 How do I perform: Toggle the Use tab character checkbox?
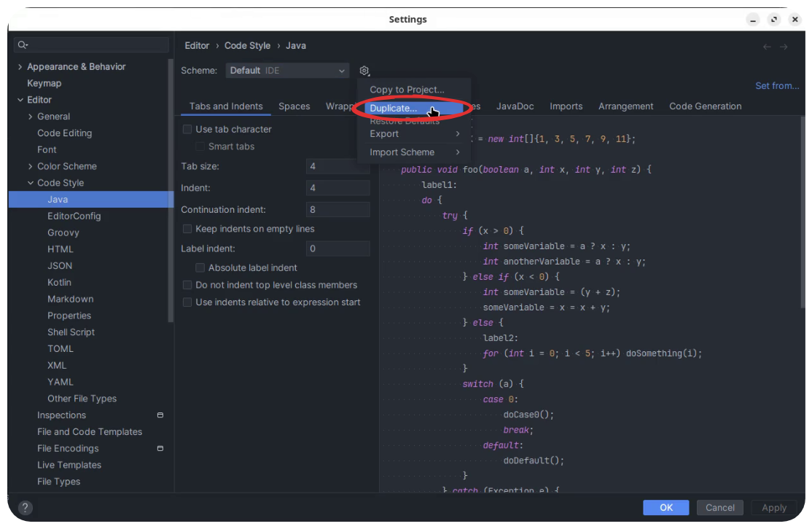coord(187,130)
